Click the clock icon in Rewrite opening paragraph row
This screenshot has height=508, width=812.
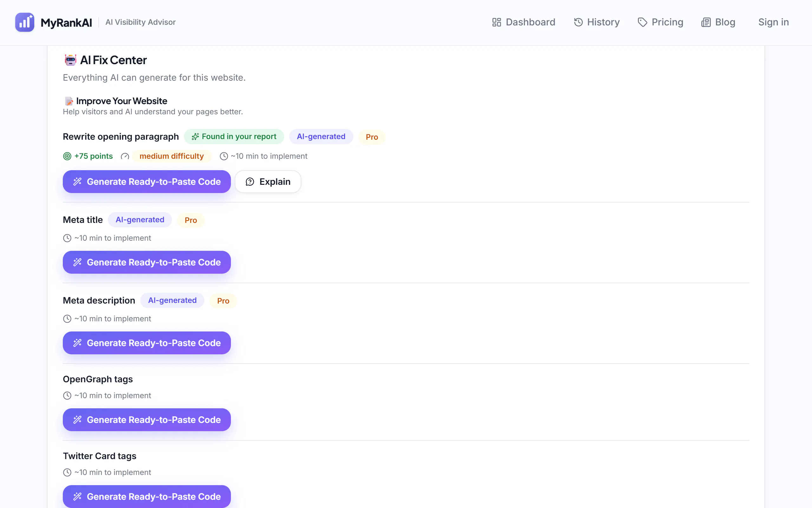224,156
